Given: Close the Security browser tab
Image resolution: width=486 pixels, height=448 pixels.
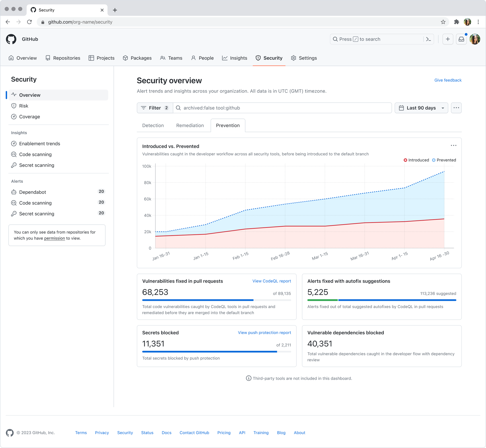Looking at the screenshot, I should coord(102,10).
